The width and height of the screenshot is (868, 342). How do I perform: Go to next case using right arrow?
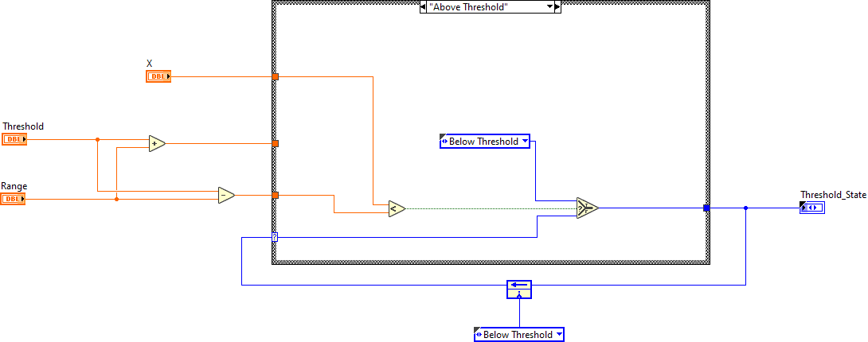pyautogui.click(x=557, y=7)
